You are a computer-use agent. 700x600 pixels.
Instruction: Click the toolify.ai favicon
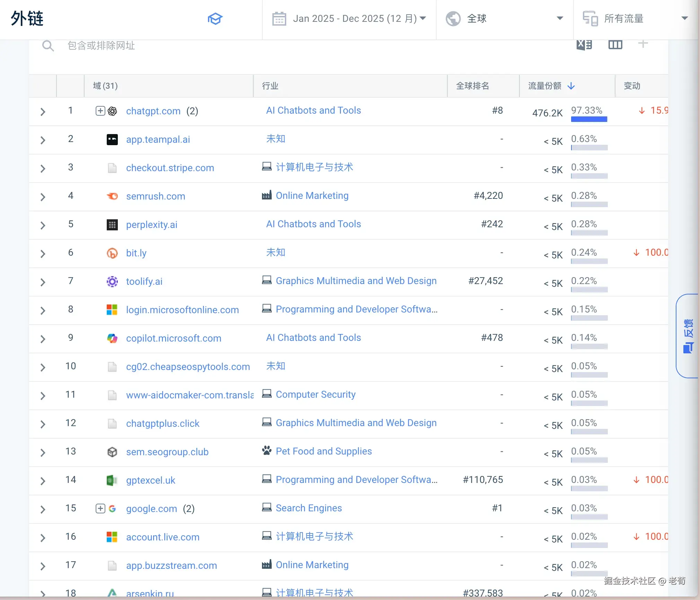pos(112,282)
